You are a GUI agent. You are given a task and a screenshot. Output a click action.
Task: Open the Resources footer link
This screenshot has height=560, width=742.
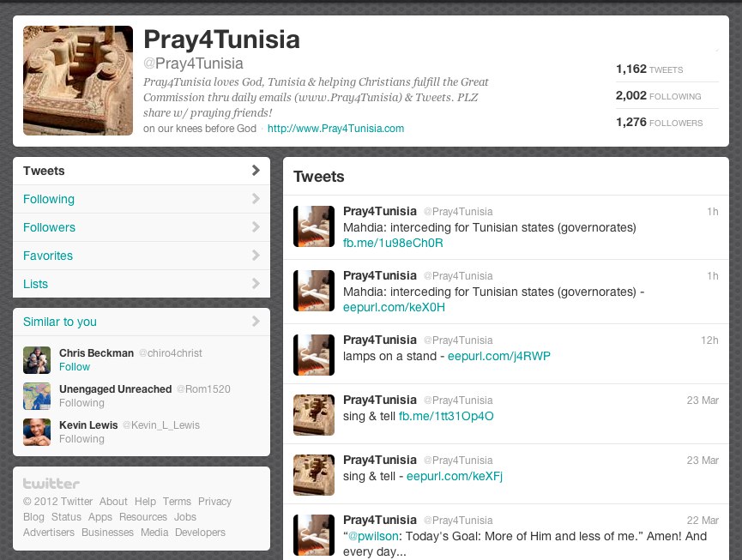coord(143,517)
